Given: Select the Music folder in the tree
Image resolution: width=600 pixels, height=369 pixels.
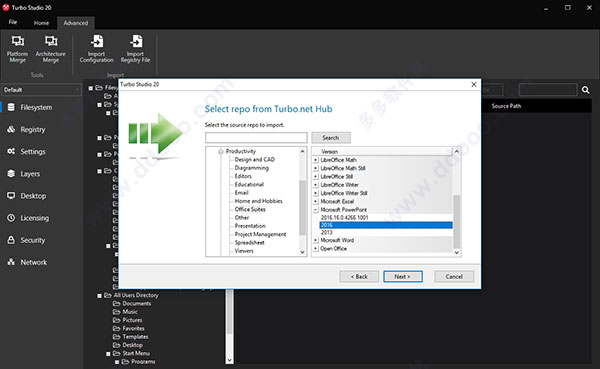Looking at the screenshot, I should pos(130,312).
